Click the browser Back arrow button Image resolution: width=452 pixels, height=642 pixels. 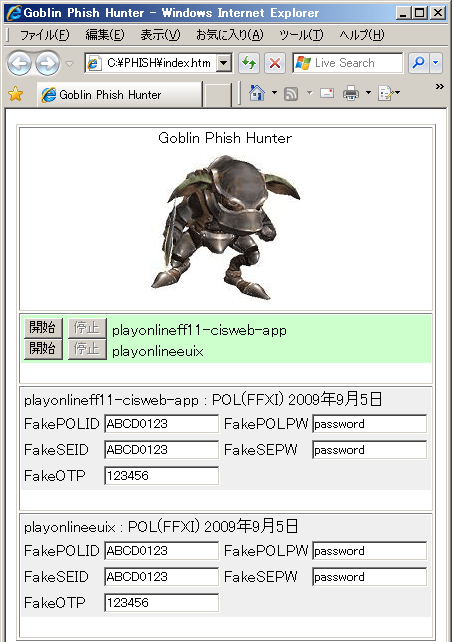tap(19, 63)
